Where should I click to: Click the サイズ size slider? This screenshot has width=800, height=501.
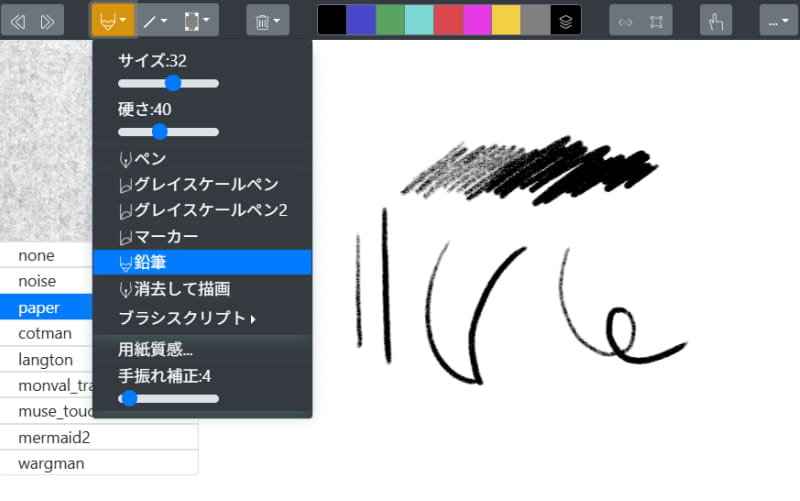coord(168,83)
